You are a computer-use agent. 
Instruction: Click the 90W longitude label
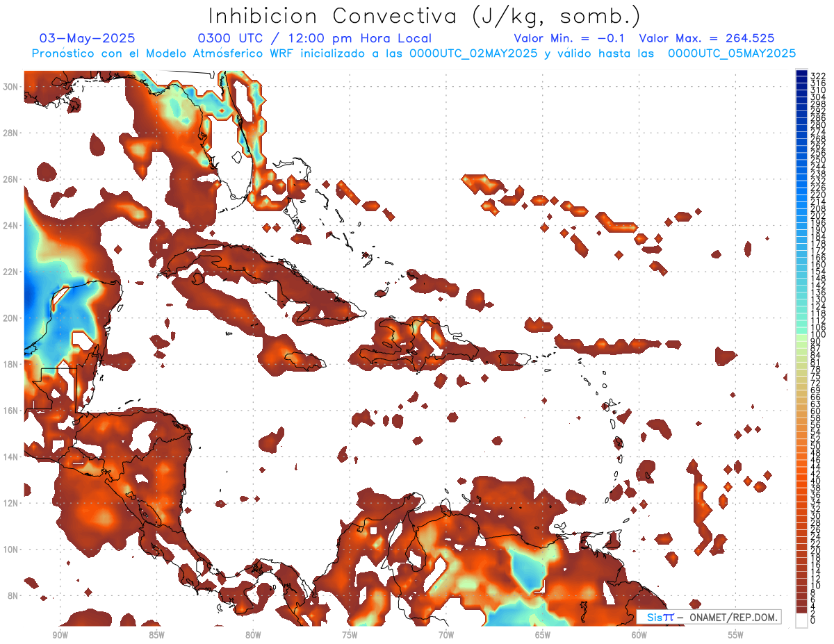60,635
